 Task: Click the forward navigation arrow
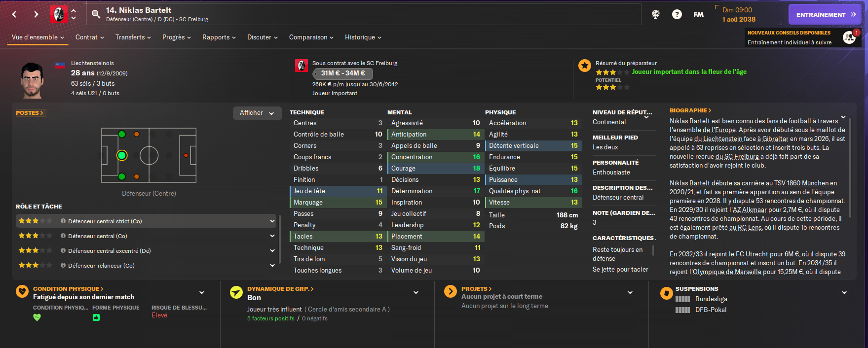36,14
